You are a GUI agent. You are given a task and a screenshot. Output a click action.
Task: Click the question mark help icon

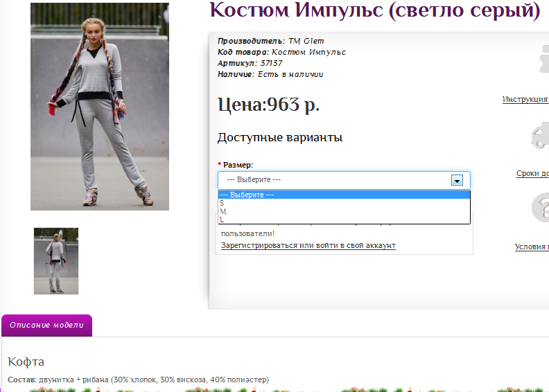coord(541,207)
